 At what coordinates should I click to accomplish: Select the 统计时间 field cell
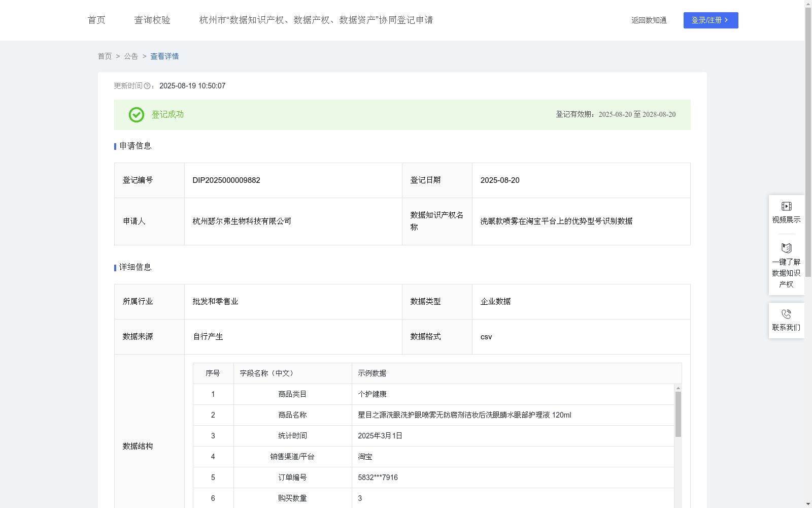click(x=292, y=436)
